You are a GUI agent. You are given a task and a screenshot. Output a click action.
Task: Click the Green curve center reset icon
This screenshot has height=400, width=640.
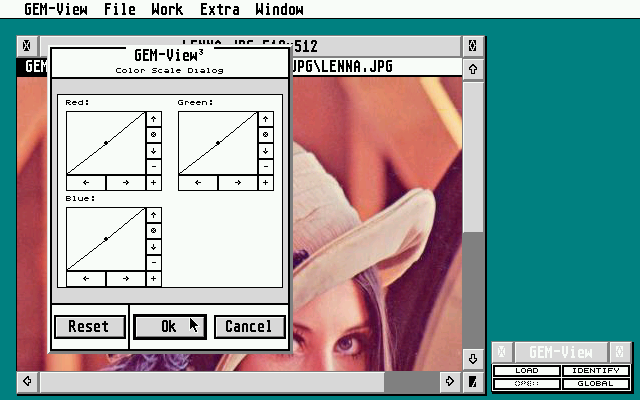[266, 135]
